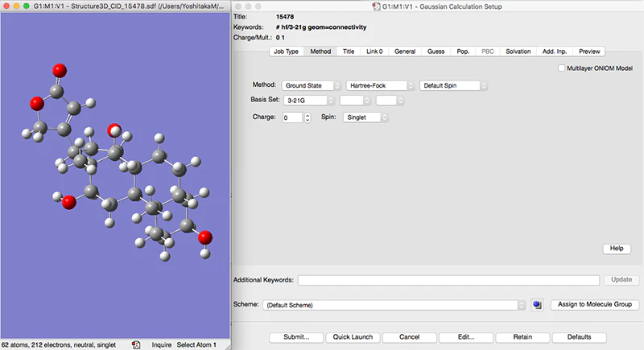Screen dimensions: 644x350
Task: Enable the Multilayer ONIOM Model checkbox
Action: pos(561,68)
